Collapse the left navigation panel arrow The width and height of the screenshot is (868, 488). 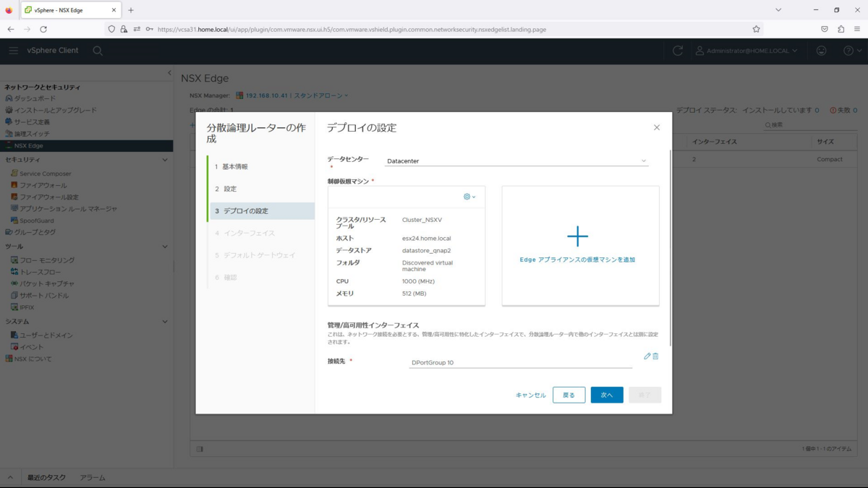(x=170, y=73)
